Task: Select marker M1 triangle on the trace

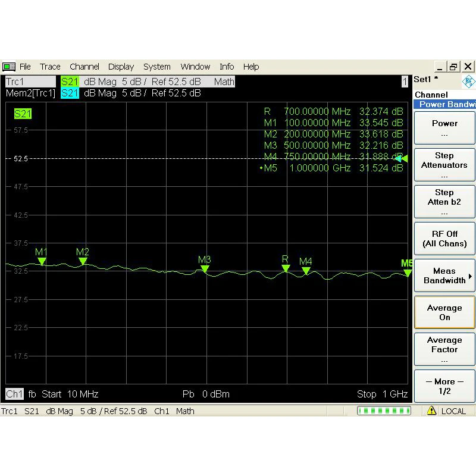Action: pos(41,261)
